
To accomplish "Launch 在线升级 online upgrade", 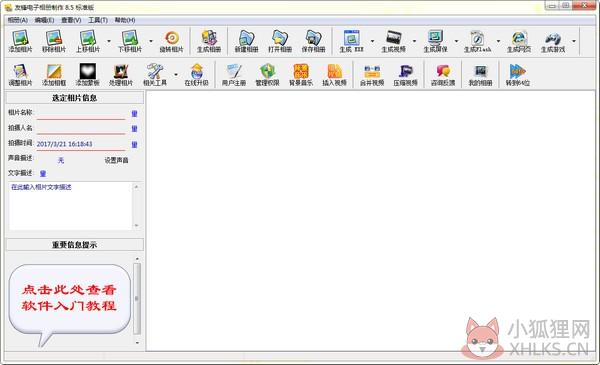I will tap(197, 75).
